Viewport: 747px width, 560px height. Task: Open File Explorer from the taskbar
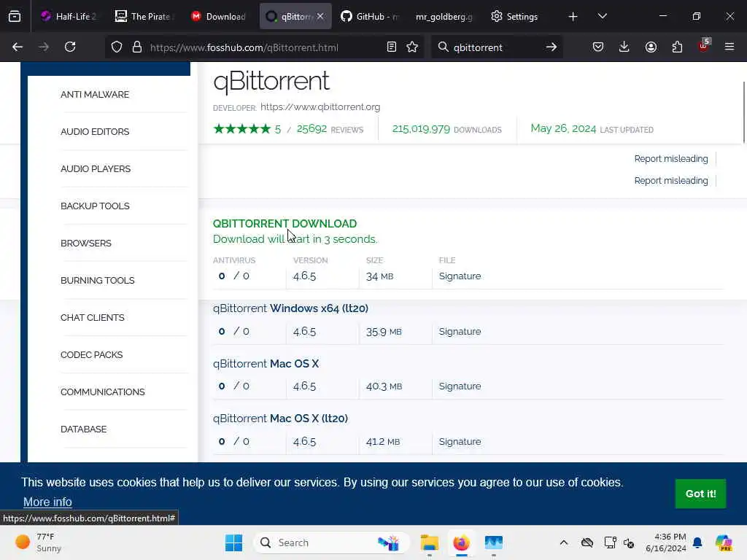pyautogui.click(x=429, y=542)
